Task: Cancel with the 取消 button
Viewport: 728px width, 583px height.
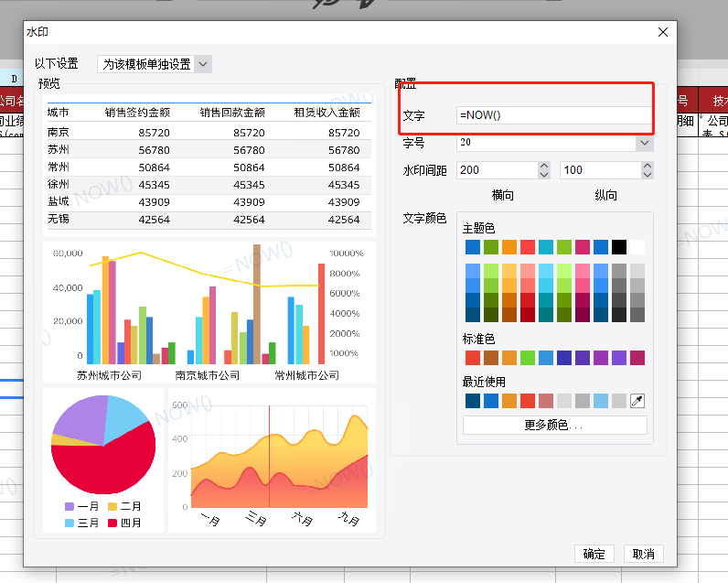Action: point(644,554)
